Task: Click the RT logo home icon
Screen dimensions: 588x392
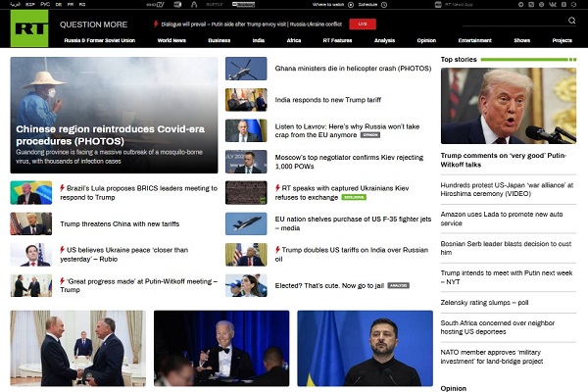Action: coord(29,28)
